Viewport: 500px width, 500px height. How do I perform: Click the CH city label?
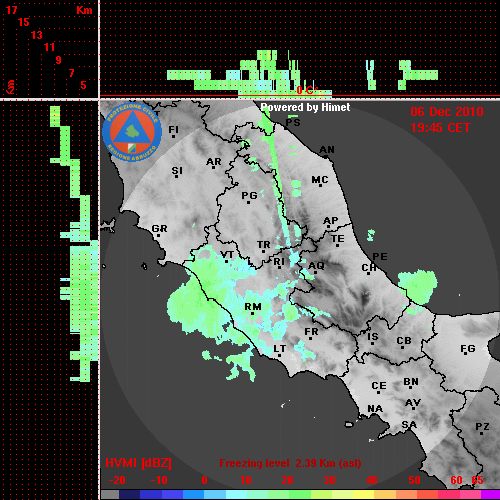[369, 268]
